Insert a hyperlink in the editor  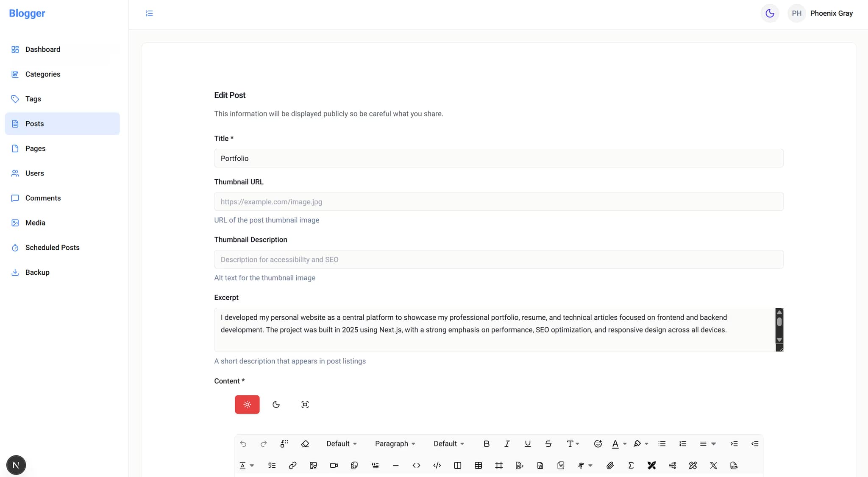click(292, 465)
